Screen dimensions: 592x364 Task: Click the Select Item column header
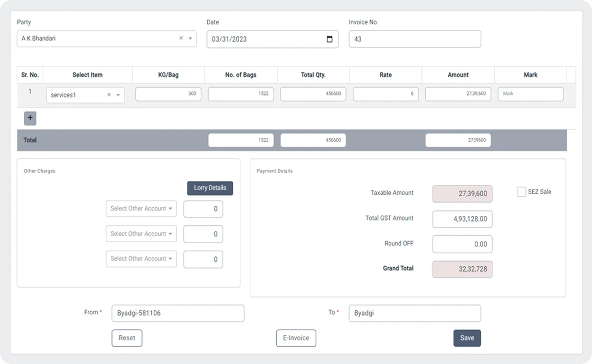88,75
